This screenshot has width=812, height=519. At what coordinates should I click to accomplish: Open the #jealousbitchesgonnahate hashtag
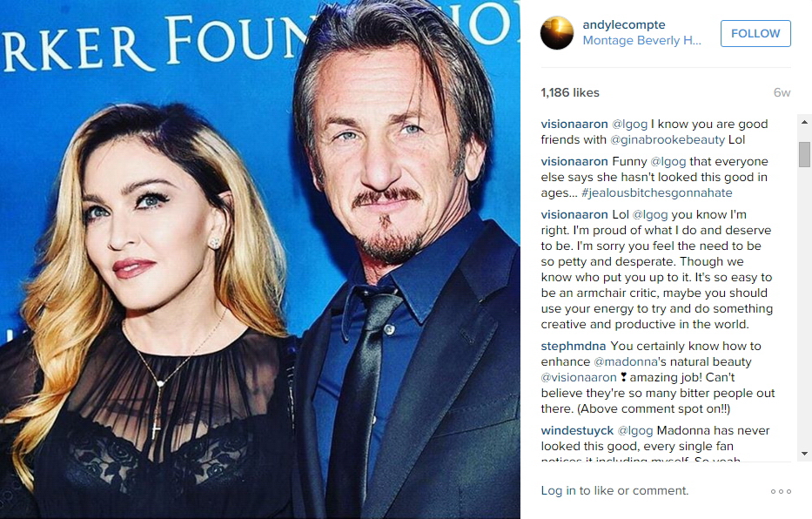point(656,192)
